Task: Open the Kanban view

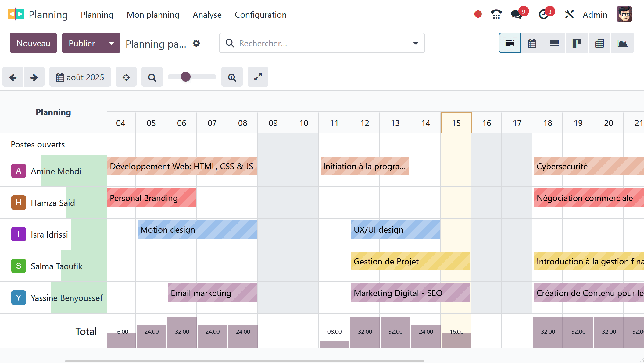Action: pos(577,43)
